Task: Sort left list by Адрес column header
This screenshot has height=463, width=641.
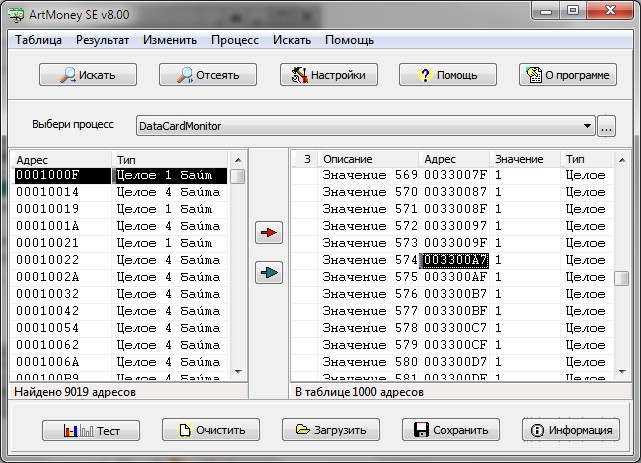Action: 61,159
